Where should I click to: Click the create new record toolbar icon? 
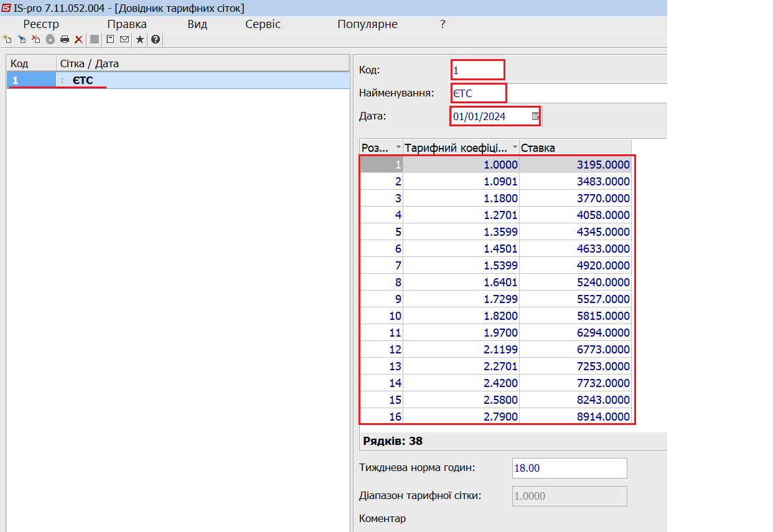click(8, 39)
